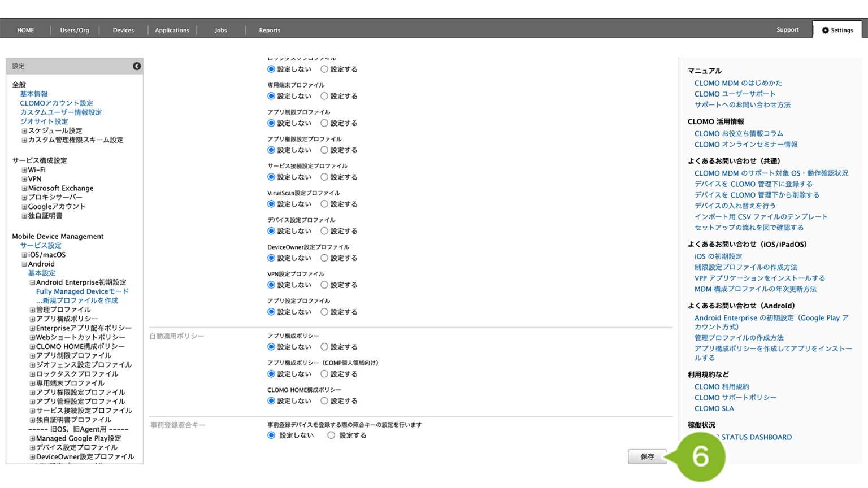
Task: Select 設定する for 専用端末プロファイル
Action: point(324,96)
